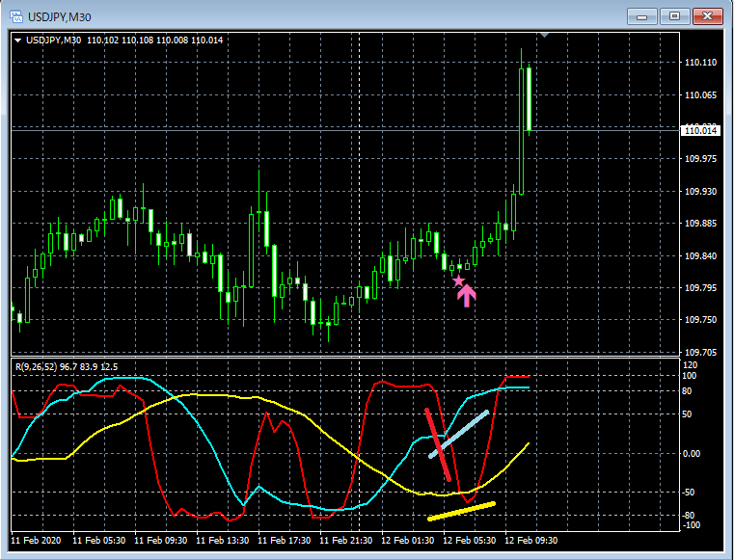This screenshot has height=560, width=734.
Task: Click the tall candle near 110.110
Action: [522, 131]
